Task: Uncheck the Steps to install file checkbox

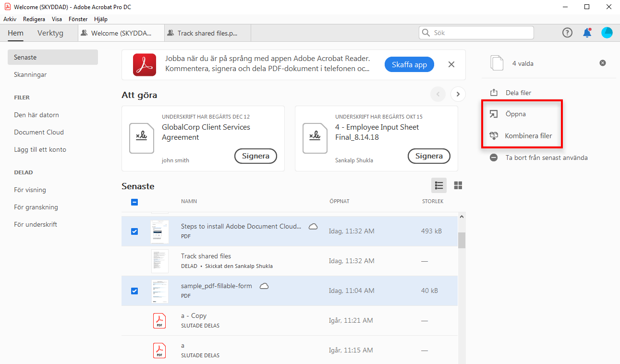Action: tap(134, 231)
